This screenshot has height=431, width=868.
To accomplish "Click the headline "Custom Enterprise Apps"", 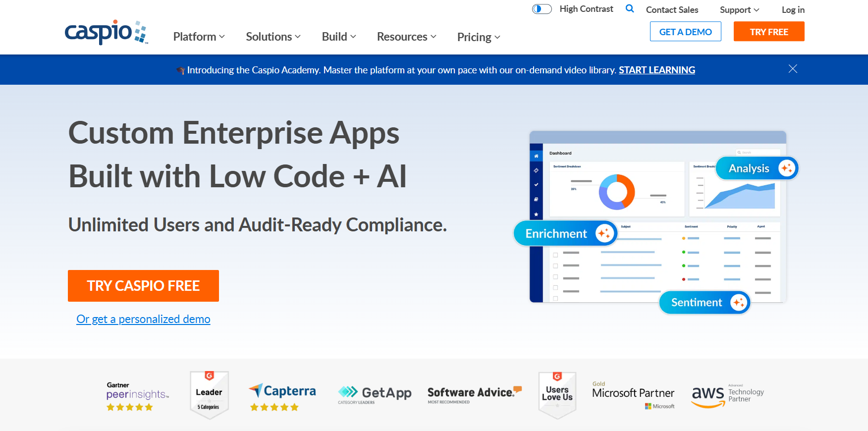I will point(234,133).
